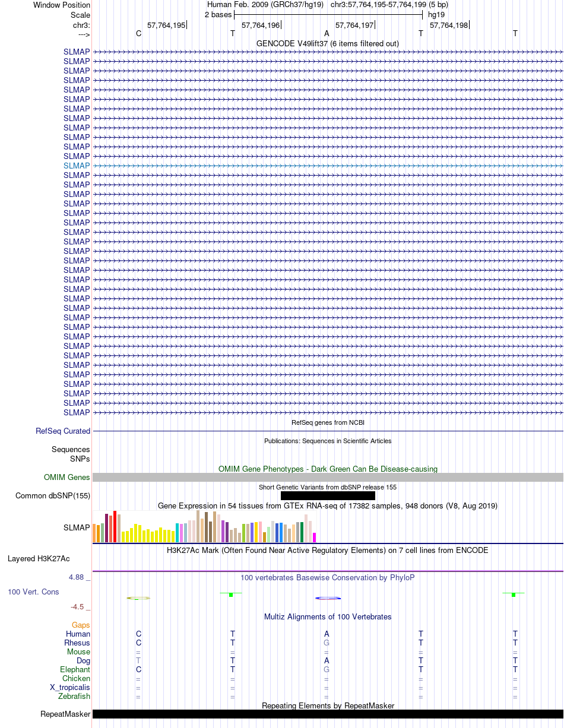Click the gray OMIM Genes item bar

coord(328,478)
